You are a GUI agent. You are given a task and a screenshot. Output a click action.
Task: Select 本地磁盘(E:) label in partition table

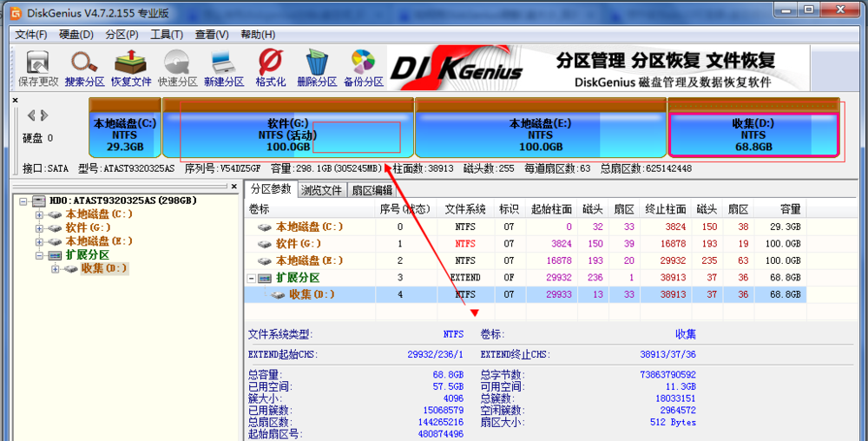pyautogui.click(x=310, y=260)
